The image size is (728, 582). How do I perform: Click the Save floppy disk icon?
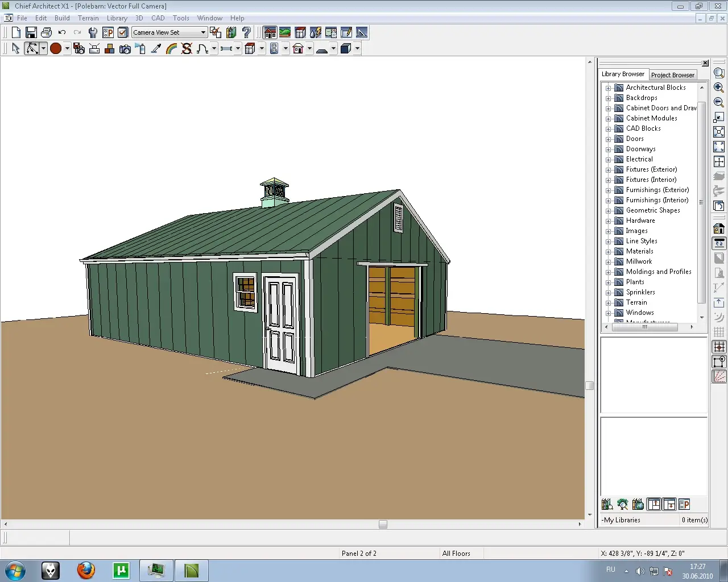(x=31, y=32)
